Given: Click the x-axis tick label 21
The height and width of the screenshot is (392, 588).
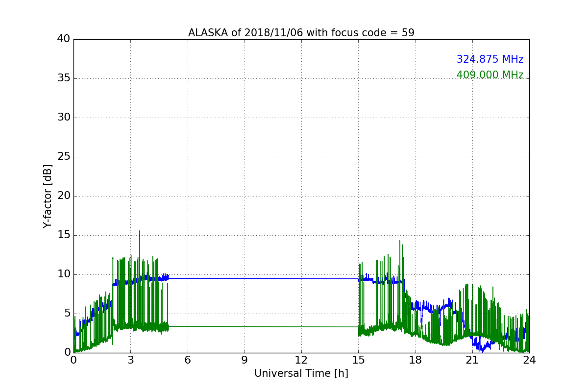Looking at the screenshot, I should [x=472, y=360].
